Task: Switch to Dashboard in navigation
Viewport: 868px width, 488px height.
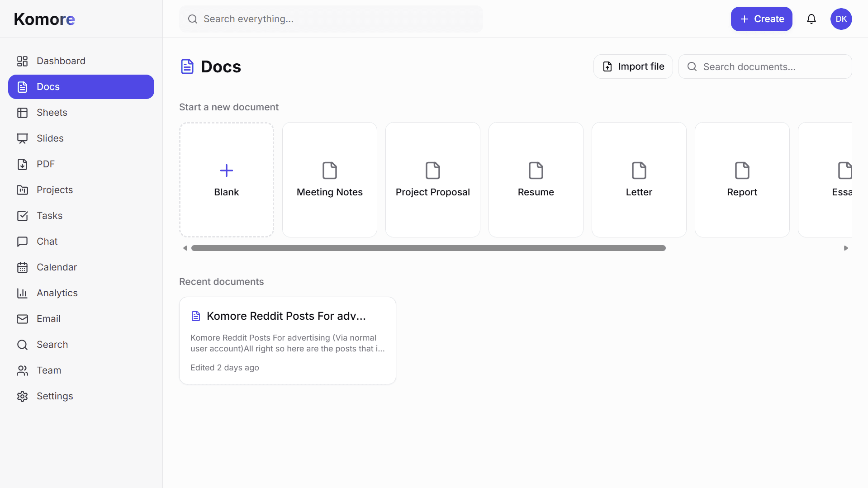Action: point(61,61)
